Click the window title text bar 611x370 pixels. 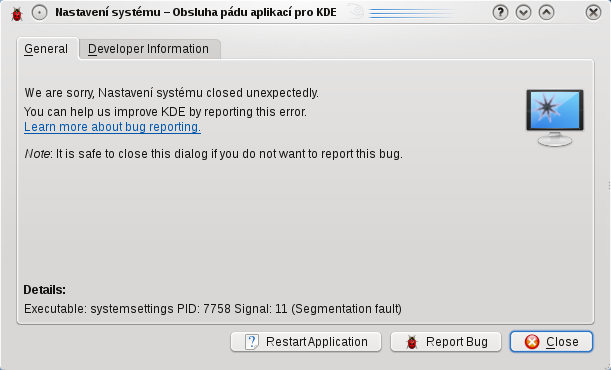tap(196, 12)
